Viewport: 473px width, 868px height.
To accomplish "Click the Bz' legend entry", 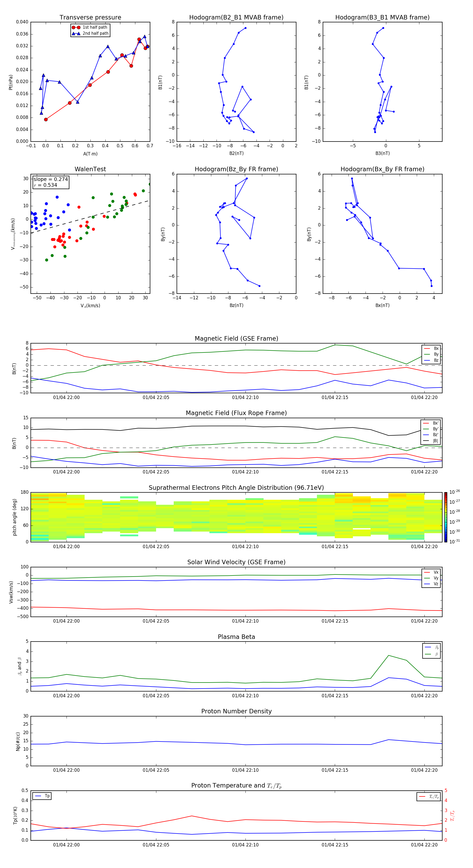I will coord(431,435).
